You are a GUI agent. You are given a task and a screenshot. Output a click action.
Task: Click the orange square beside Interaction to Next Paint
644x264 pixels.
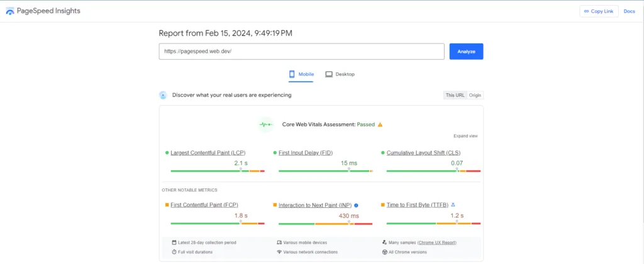pyautogui.click(x=275, y=204)
